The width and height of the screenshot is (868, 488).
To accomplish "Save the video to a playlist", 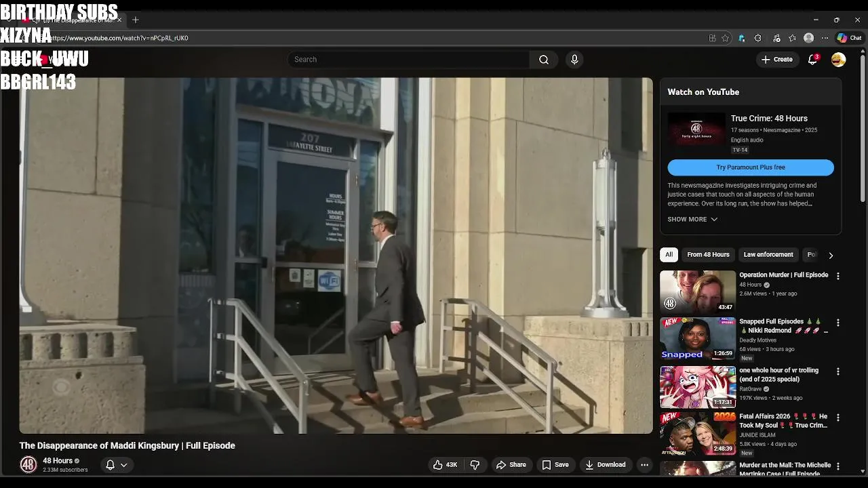I will tap(555, 465).
